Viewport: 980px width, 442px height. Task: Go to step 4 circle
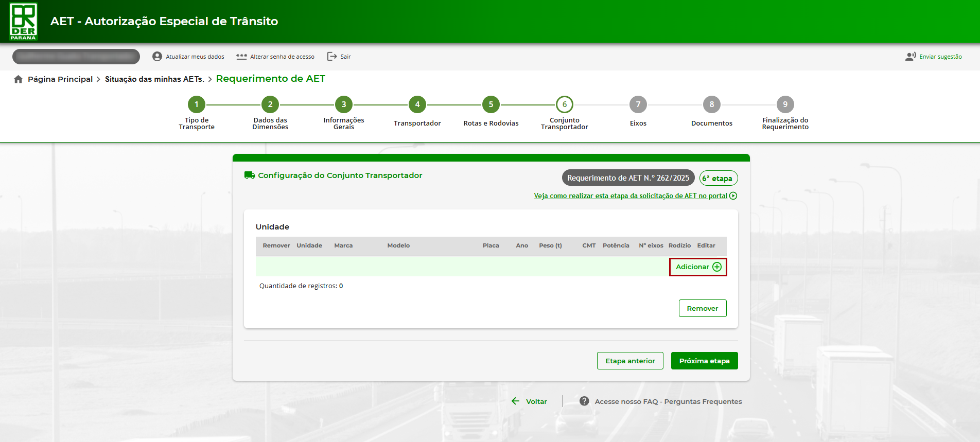417,104
